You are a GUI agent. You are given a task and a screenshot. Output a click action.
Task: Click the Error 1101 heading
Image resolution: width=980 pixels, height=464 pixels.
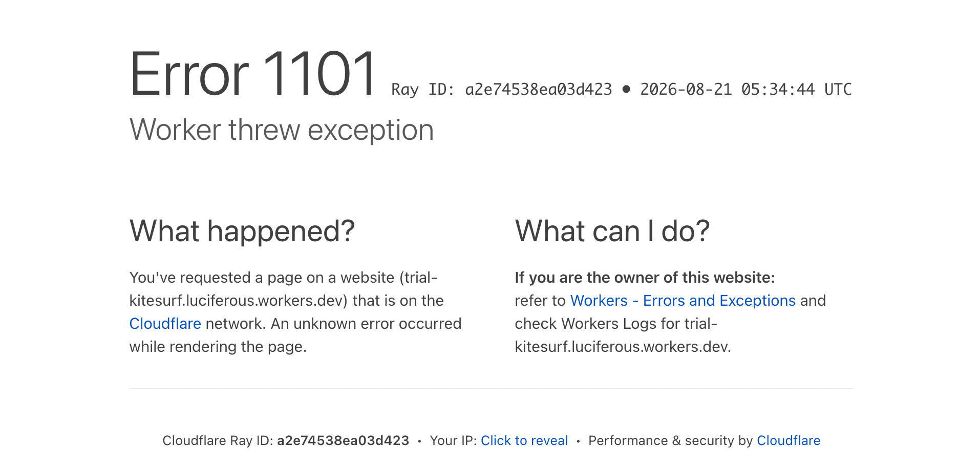click(253, 74)
